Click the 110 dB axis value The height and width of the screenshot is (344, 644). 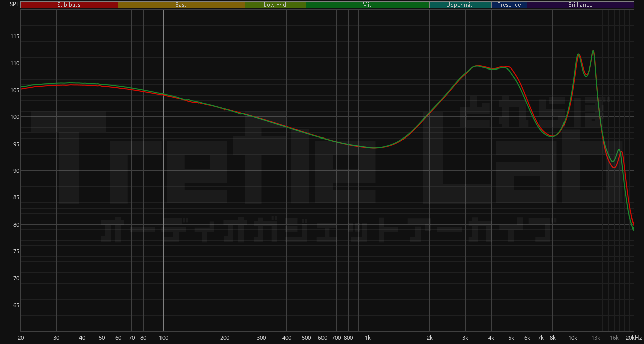coord(14,63)
